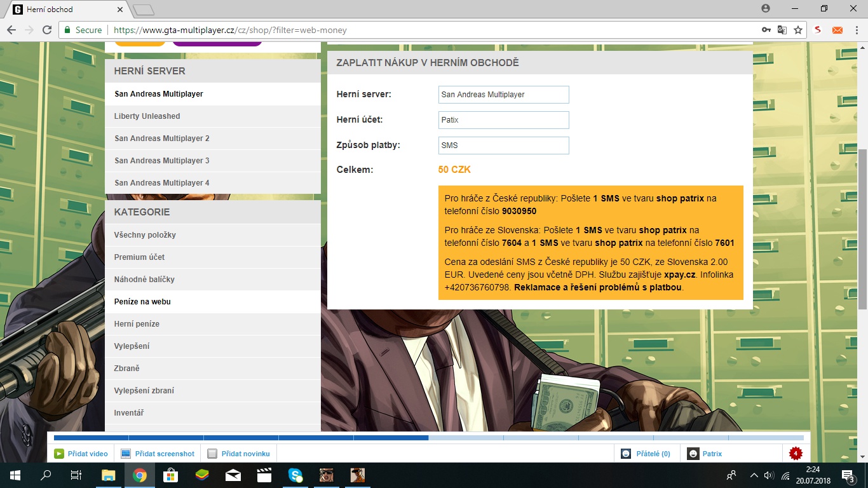Viewport: 868px width, 488px height.
Task: Select San Andreas Multiplayer 3 server
Action: (213, 161)
